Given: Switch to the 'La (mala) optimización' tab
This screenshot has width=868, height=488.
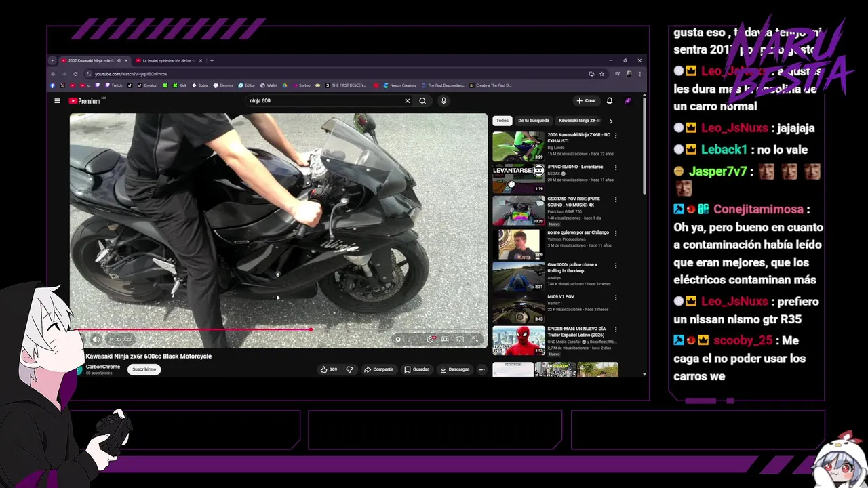Looking at the screenshot, I should pos(168,60).
